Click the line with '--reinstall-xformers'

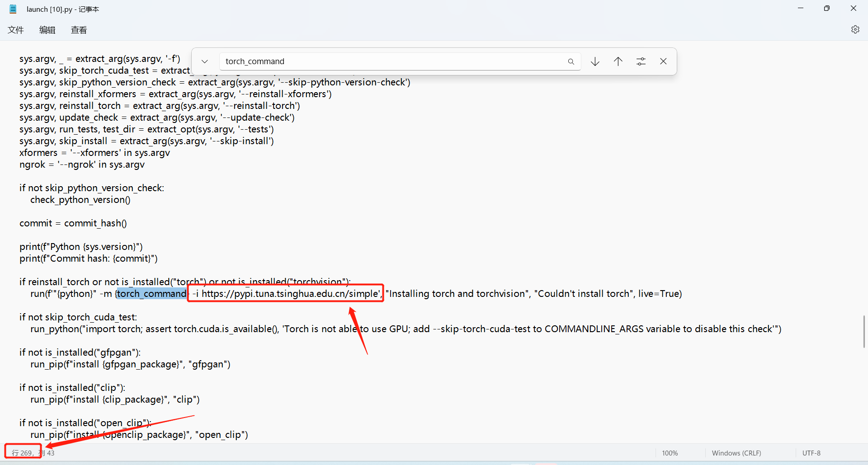point(175,94)
